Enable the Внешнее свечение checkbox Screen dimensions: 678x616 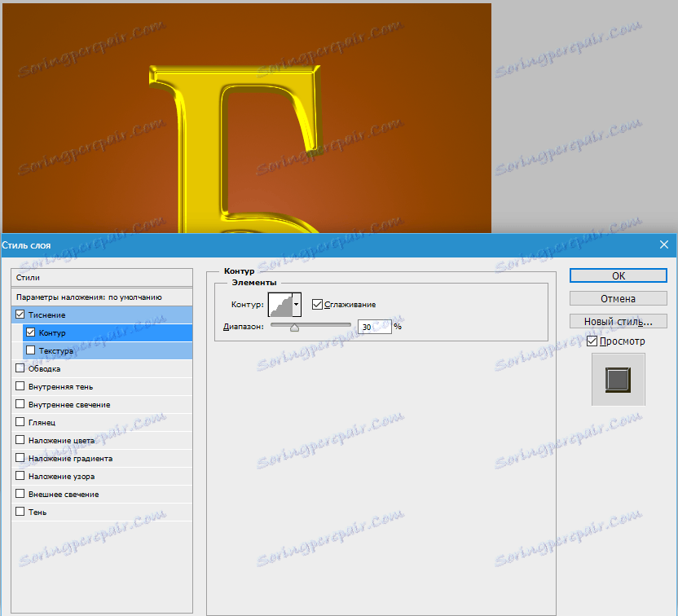(x=20, y=493)
